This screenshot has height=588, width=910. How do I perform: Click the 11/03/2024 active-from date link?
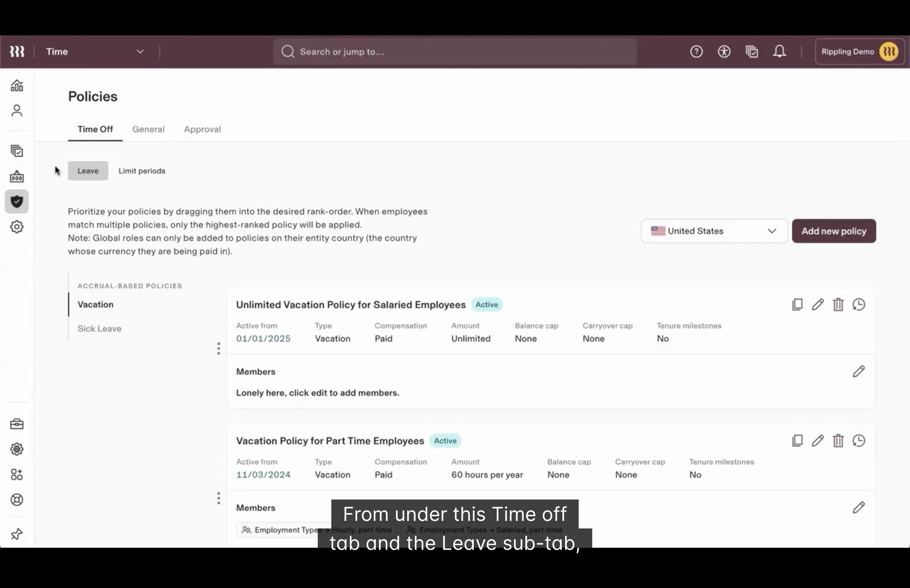point(263,475)
